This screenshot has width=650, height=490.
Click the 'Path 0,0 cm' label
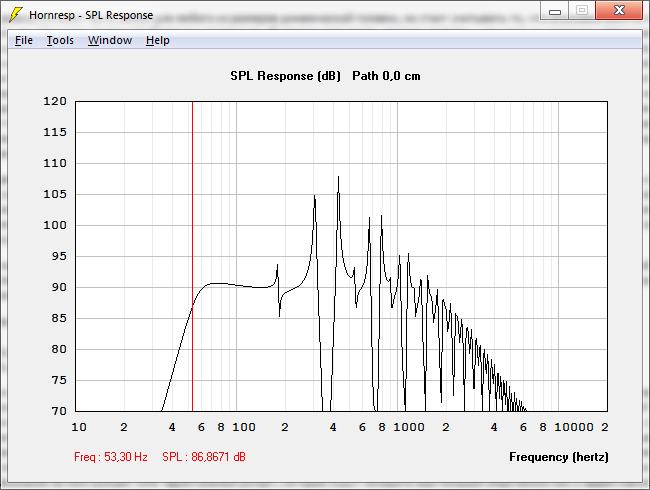(386, 76)
